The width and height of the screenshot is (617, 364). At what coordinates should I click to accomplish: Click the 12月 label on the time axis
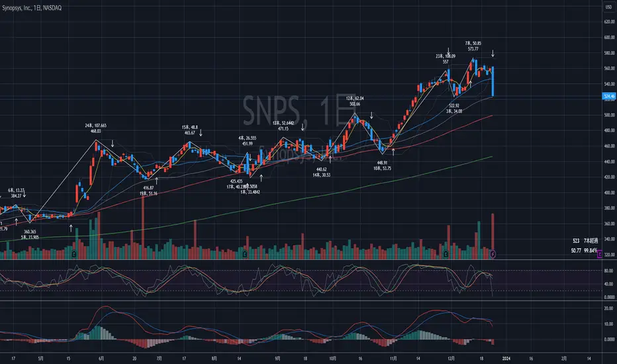[x=451, y=359]
